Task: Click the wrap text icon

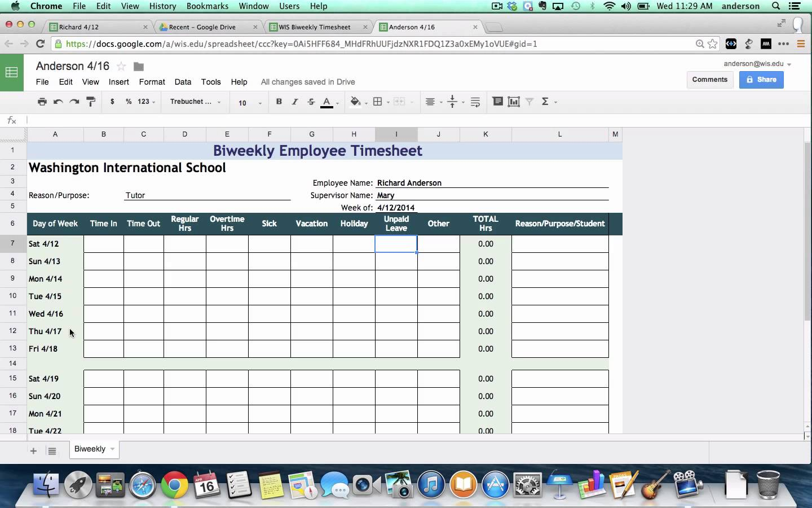Action: coord(475,102)
